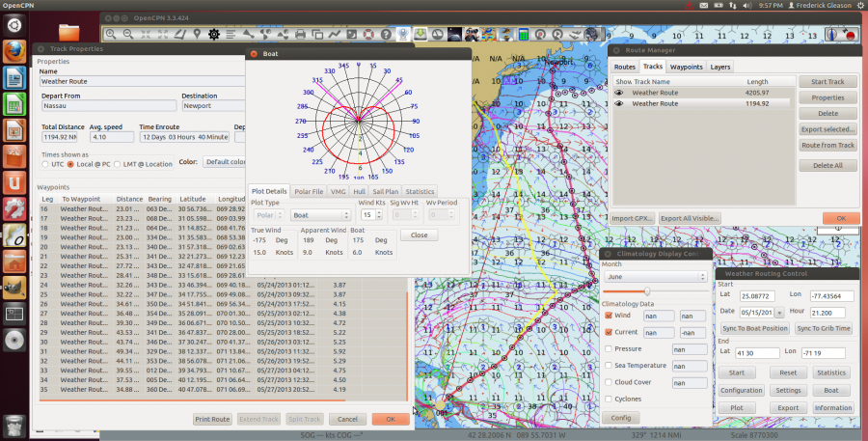The image size is (868, 441).
Task: Open the start Date dropdown arrow
Action: pyautogui.click(x=779, y=313)
